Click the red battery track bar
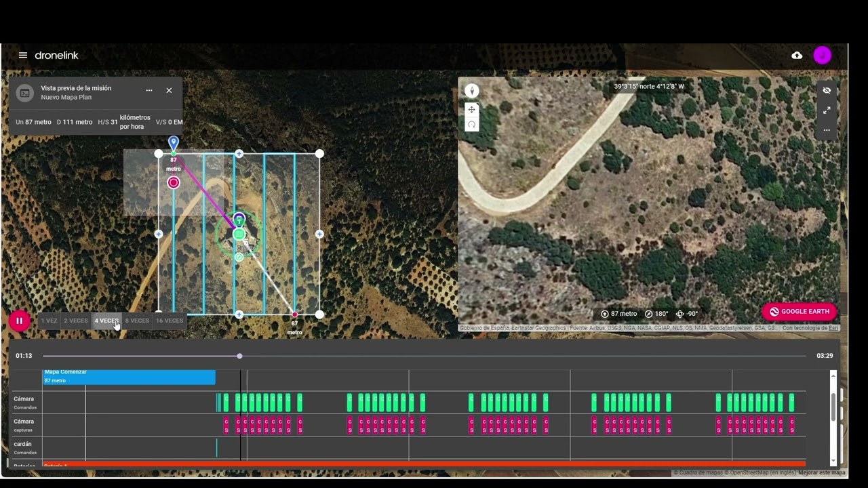Screen dimensions: 868x488 (424, 464)
